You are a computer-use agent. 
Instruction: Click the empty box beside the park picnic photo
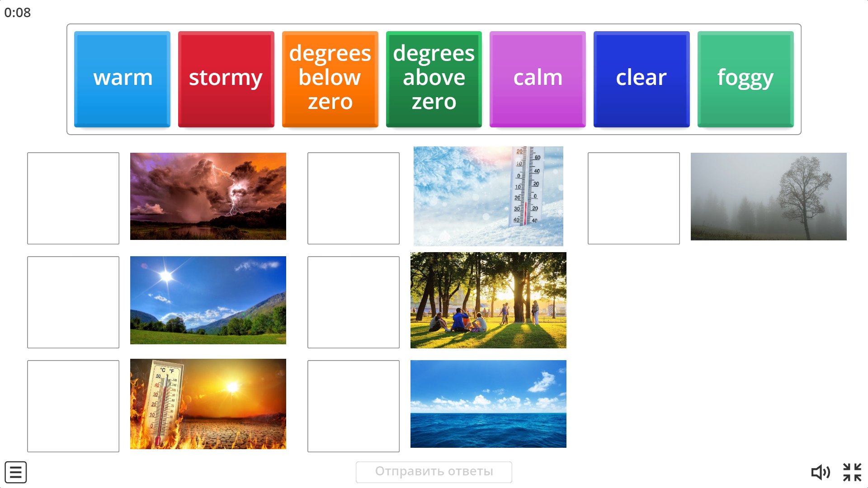pyautogui.click(x=354, y=302)
